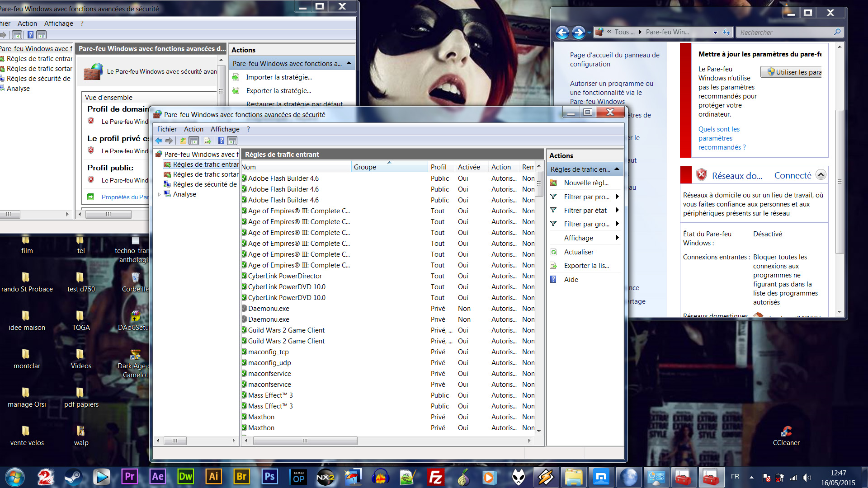Screen dimensions: 868x488
Task: Open Propriétés du Pare-feu link in background window
Action: 125,197
